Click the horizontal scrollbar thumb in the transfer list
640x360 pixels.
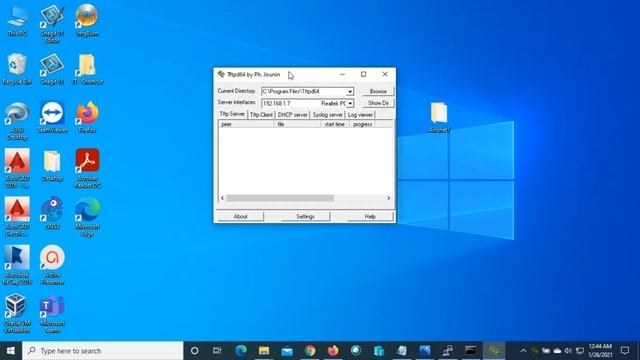pos(280,198)
